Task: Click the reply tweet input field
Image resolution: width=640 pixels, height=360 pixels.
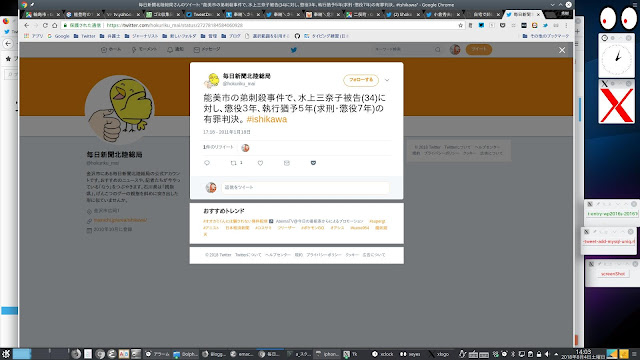Action: 304,187
